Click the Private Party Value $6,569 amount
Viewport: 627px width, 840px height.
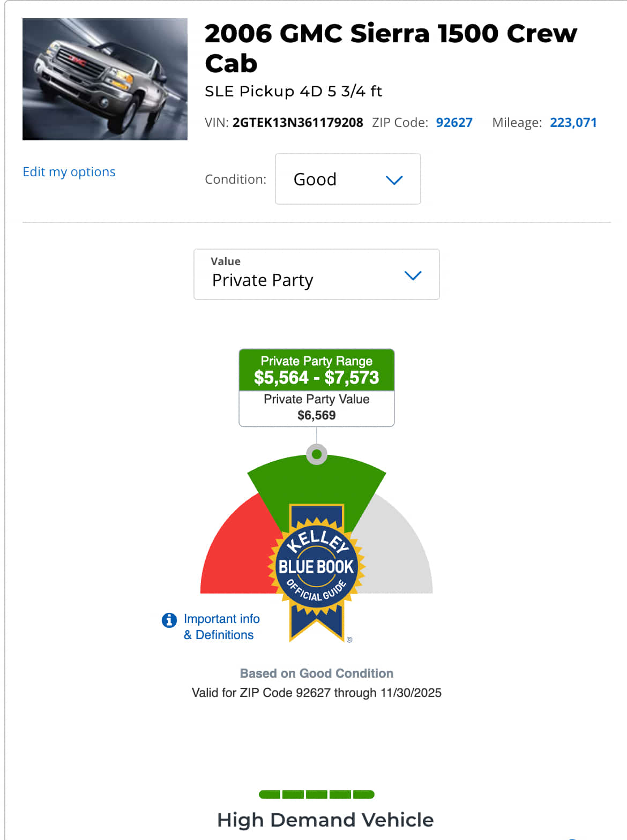click(x=317, y=415)
